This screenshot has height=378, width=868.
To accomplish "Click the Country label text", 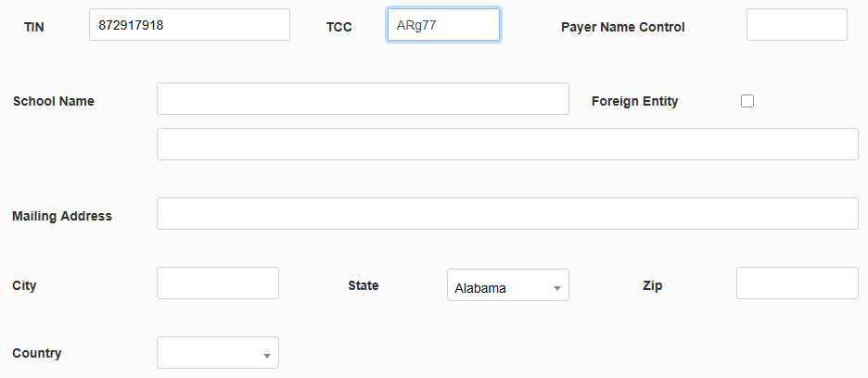I will point(37,353).
